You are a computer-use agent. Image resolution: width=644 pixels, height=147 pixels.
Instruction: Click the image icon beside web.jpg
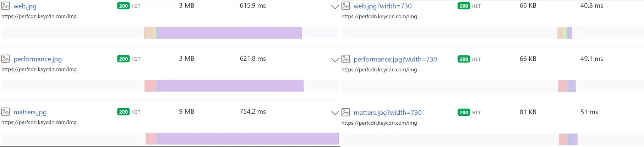(x=5, y=6)
